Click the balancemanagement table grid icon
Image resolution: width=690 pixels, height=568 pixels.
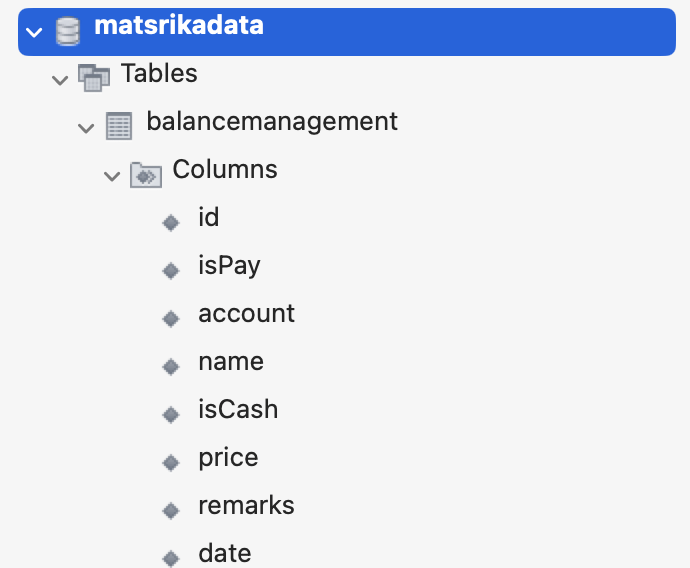tap(119, 125)
